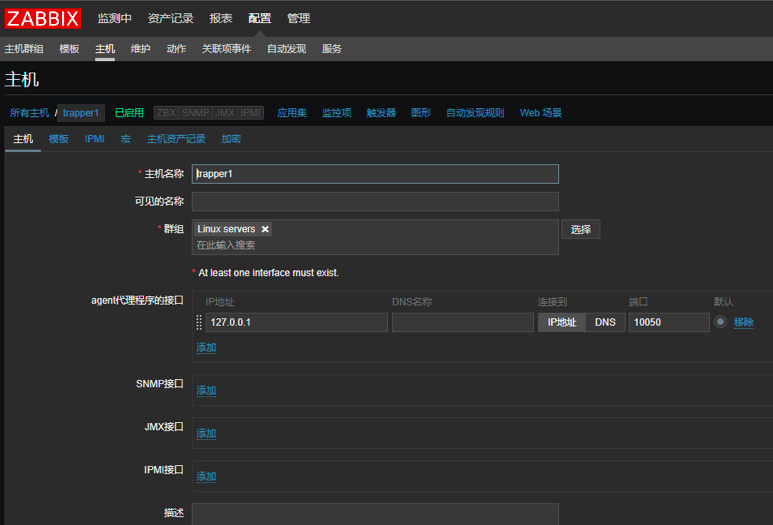Screen dimensions: 773x525
Task: Open the 管理 top menu
Action: point(298,18)
